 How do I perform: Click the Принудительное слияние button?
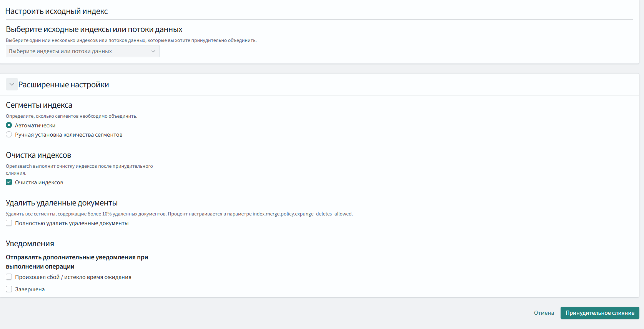click(599, 313)
